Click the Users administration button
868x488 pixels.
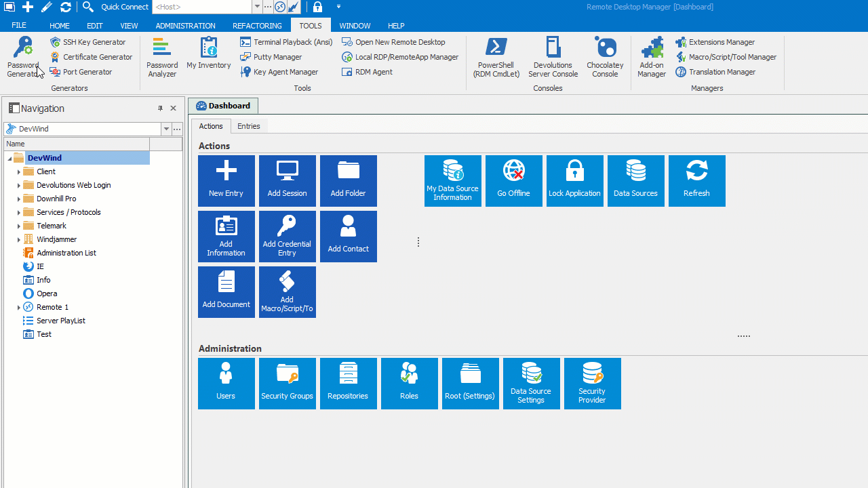click(226, 384)
